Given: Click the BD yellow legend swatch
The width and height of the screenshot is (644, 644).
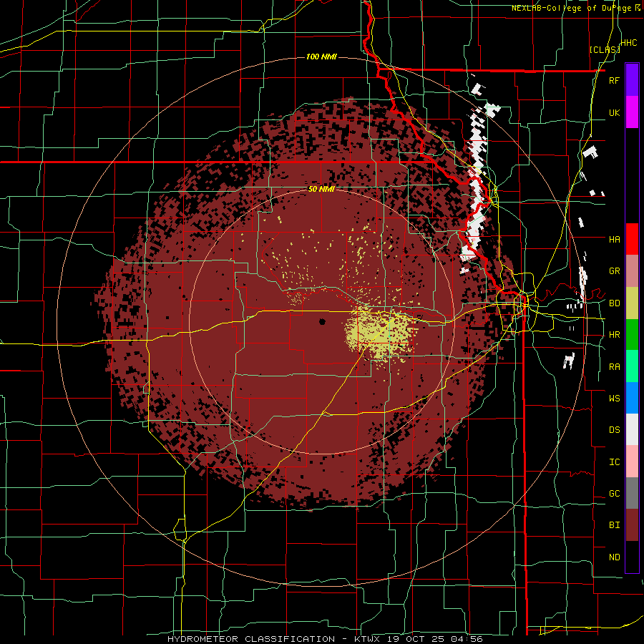Looking at the screenshot, I should pyautogui.click(x=632, y=303).
